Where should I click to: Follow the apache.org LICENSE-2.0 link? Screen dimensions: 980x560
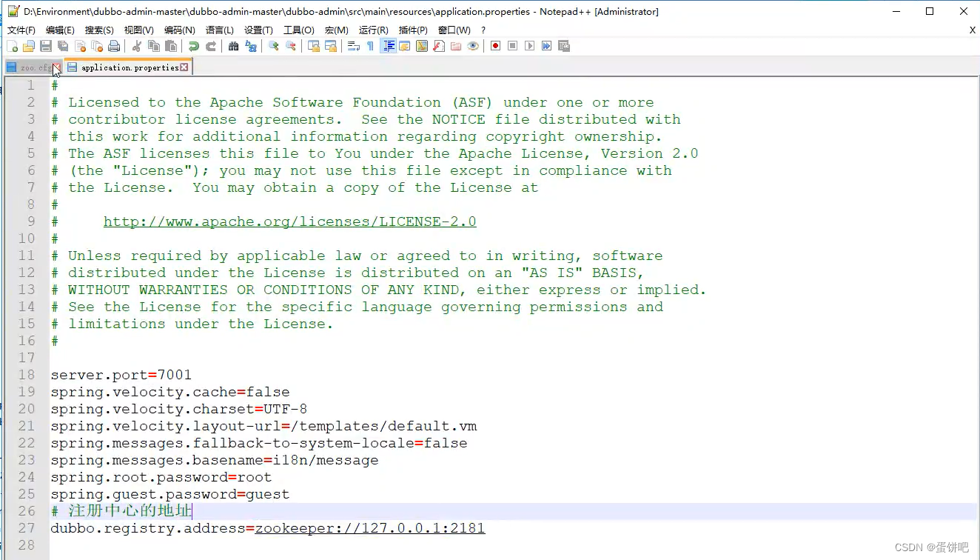pos(289,221)
